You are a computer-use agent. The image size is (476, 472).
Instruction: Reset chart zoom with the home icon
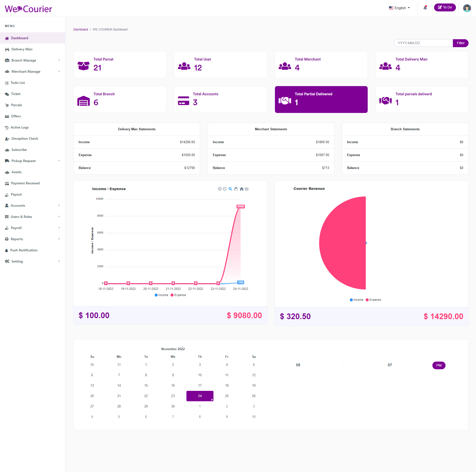coord(241,189)
